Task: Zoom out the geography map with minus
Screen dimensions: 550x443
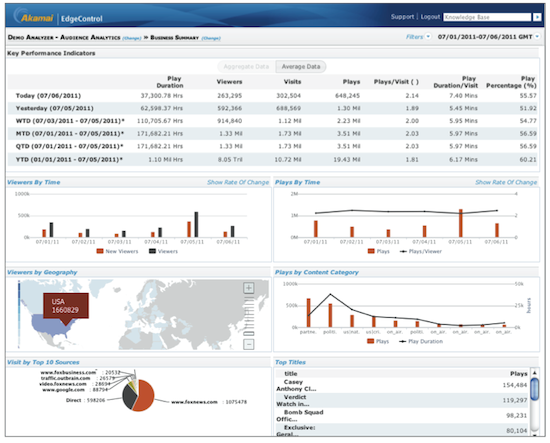Action: [249, 344]
